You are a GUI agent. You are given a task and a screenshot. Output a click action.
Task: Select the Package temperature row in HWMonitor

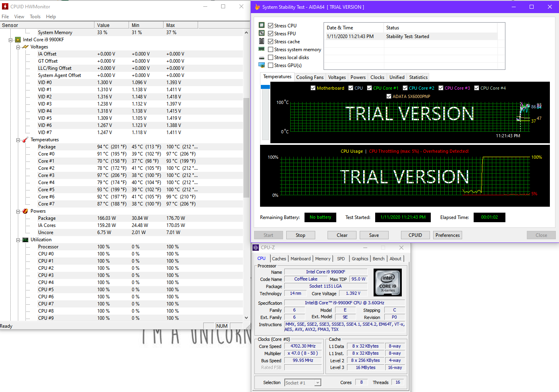pos(121,147)
